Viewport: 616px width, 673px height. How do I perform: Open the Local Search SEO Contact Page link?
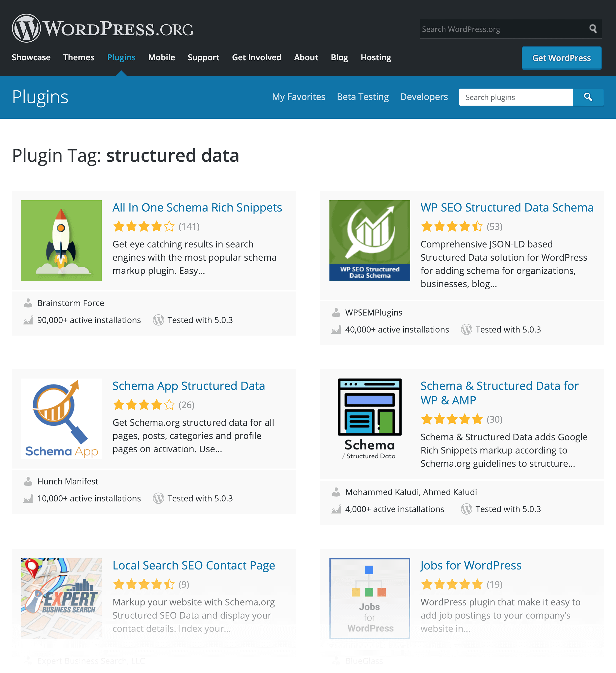[194, 566]
